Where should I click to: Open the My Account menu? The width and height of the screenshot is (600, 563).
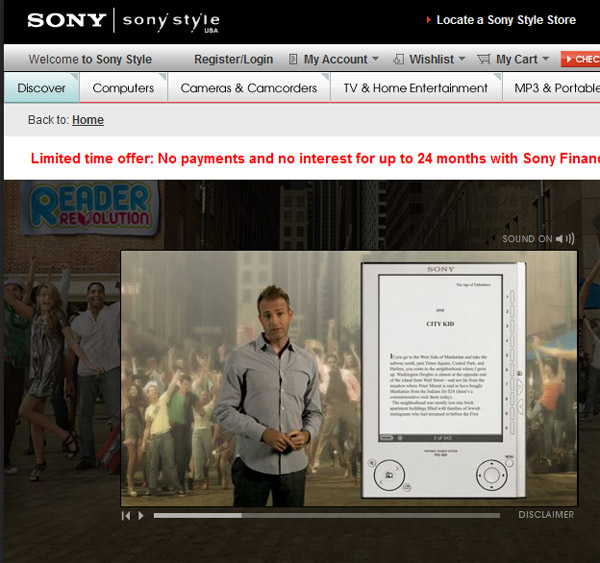tap(335, 59)
